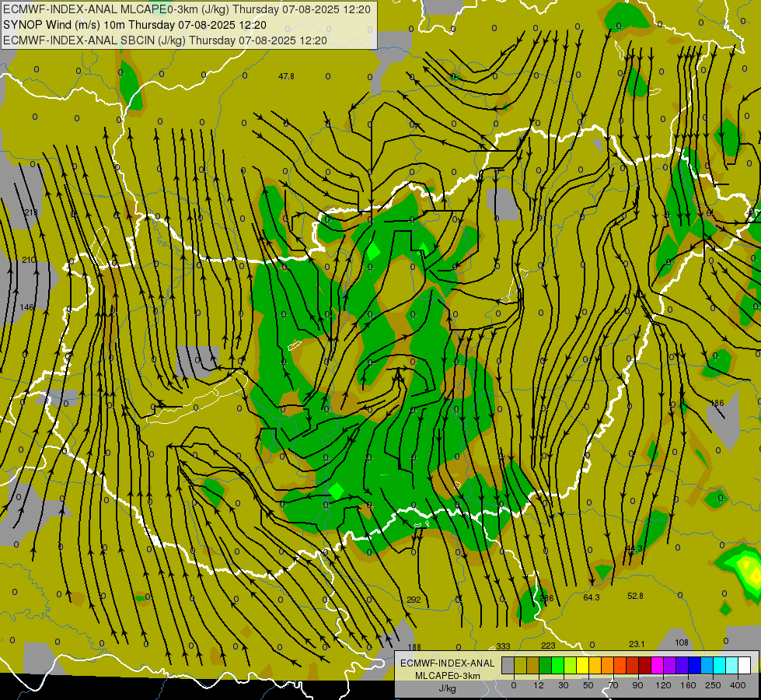Select the 292 value on the map

click(x=414, y=600)
